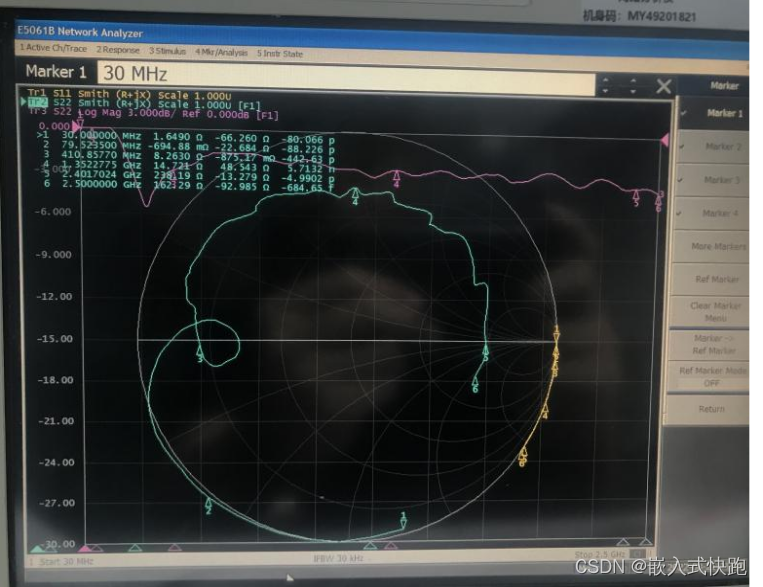Open the 4 Mkr/Analysis menu
Screen dimensions: 763x587
[221, 52]
